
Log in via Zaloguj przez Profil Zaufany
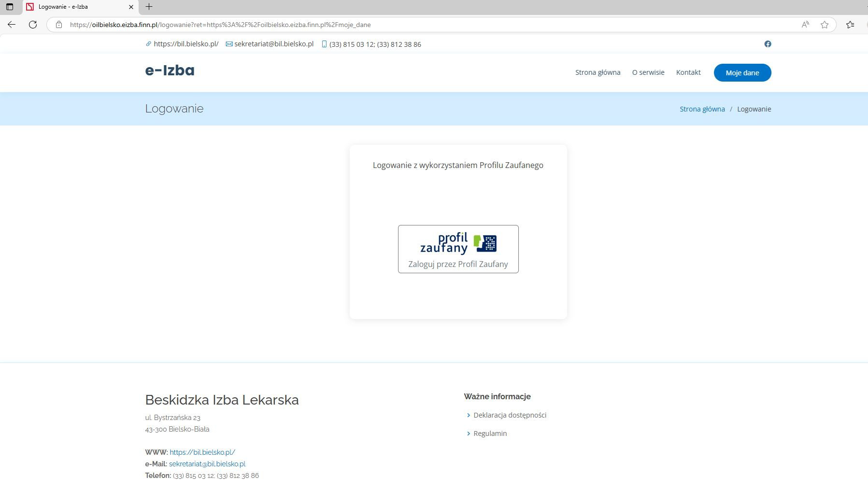(458, 249)
